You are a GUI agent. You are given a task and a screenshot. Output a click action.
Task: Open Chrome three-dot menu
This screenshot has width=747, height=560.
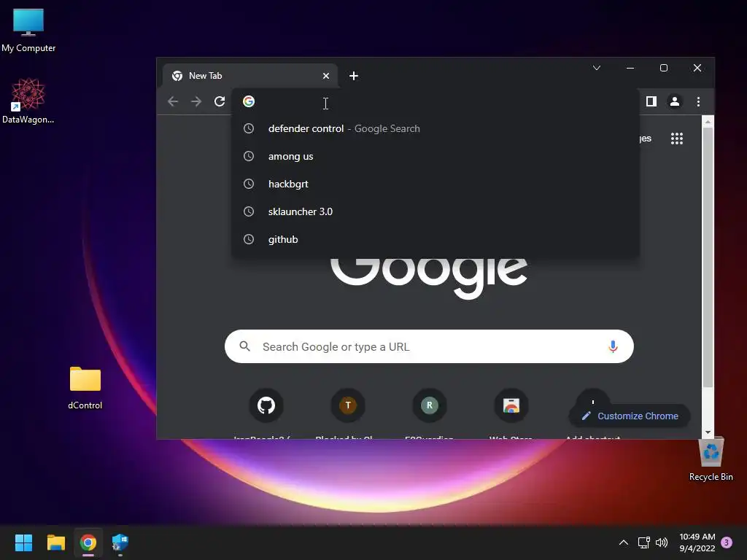(698, 101)
